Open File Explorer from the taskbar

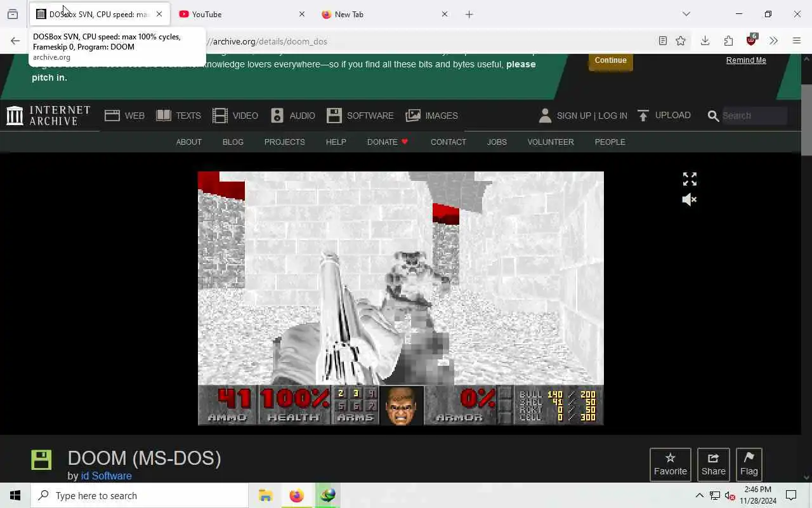(265, 495)
